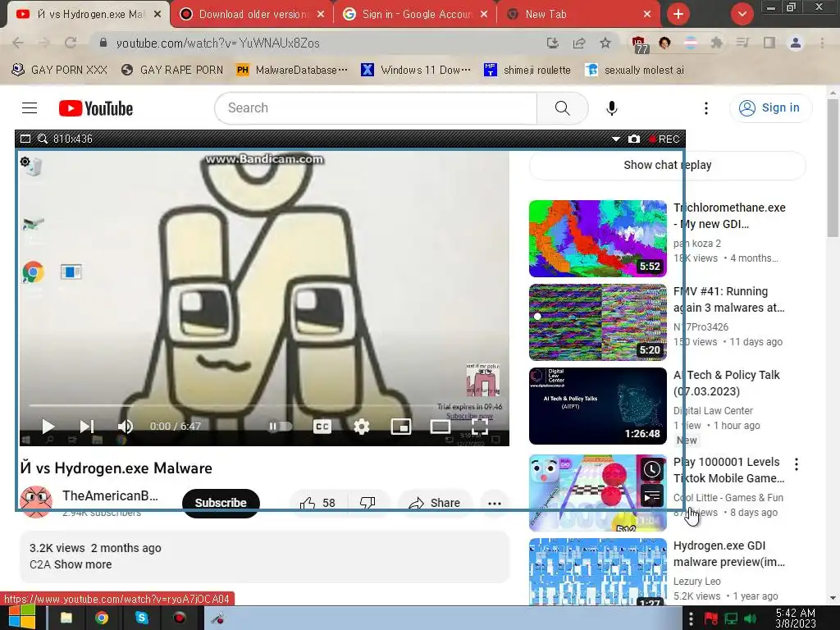This screenshot has width=840, height=630.
Task: Open the Chrome profile avatar icon
Action: coord(796,43)
